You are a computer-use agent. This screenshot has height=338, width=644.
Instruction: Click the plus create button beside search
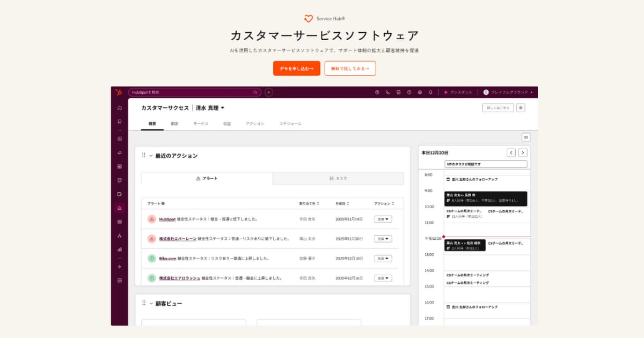pos(269,92)
